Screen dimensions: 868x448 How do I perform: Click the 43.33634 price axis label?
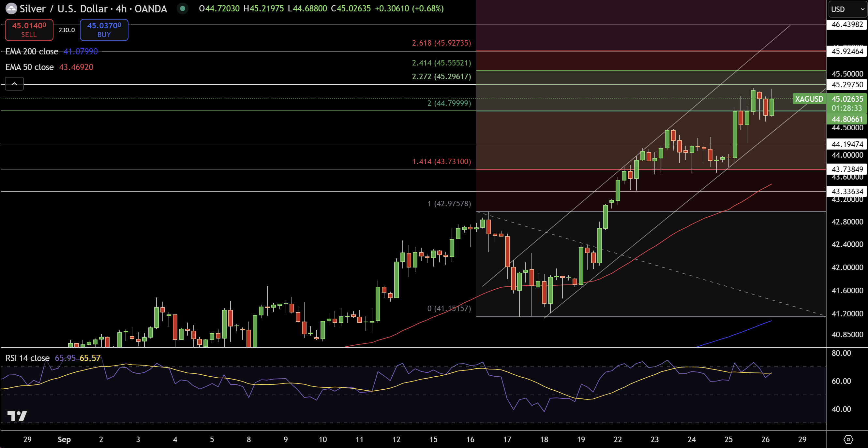tap(847, 192)
